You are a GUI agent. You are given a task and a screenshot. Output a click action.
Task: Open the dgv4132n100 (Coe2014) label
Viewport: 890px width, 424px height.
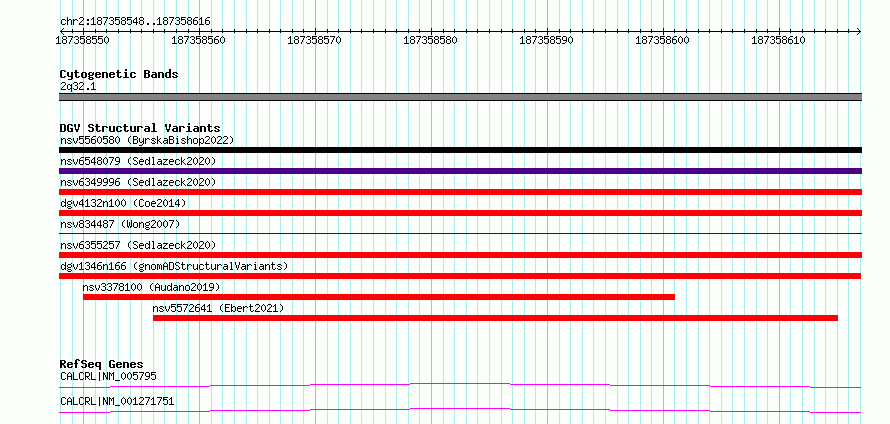[123, 203]
